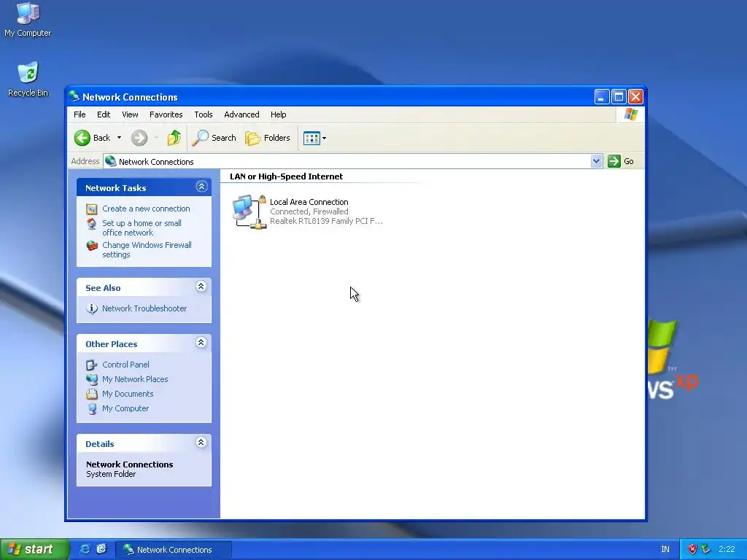
Task: Collapse the Details panel
Action: [201, 443]
